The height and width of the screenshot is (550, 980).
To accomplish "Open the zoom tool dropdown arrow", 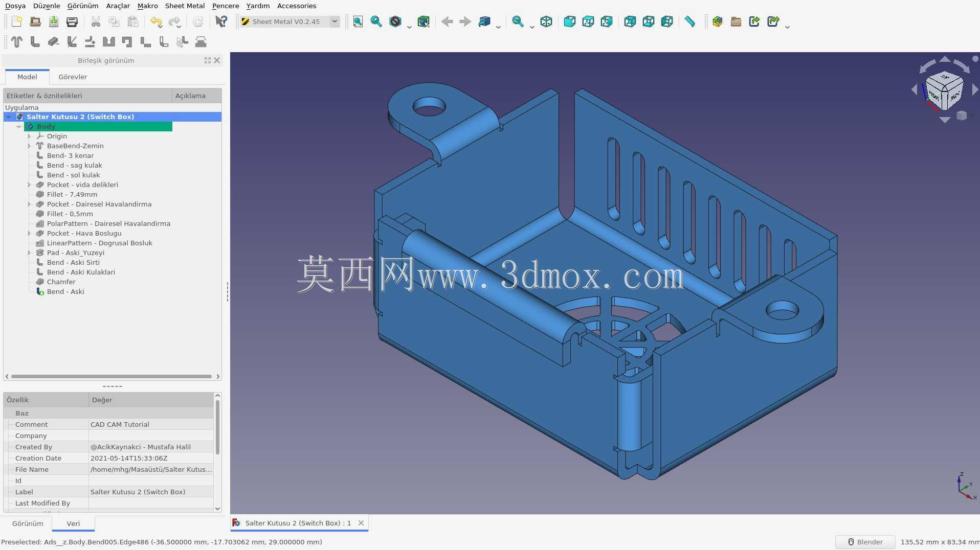I will (532, 26).
